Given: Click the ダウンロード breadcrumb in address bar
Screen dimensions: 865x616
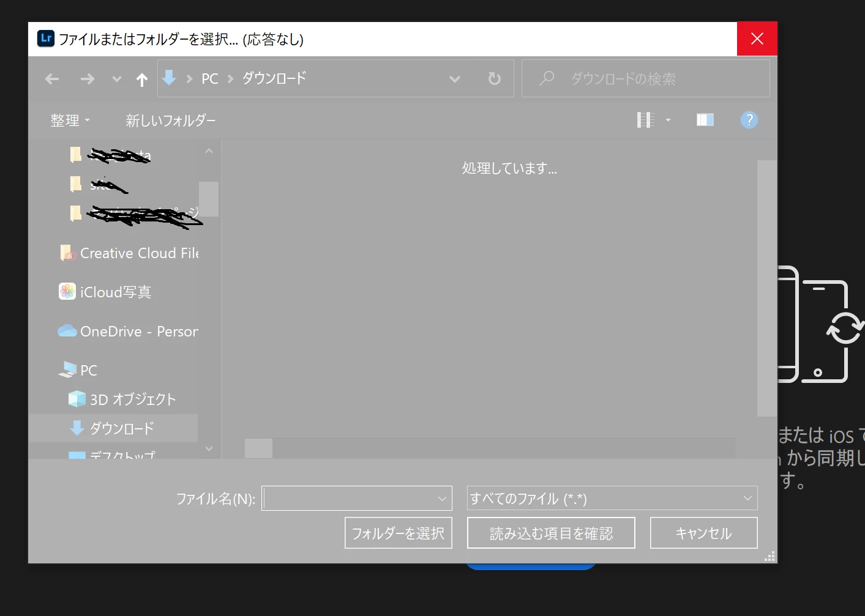Looking at the screenshot, I should point(274,78).
